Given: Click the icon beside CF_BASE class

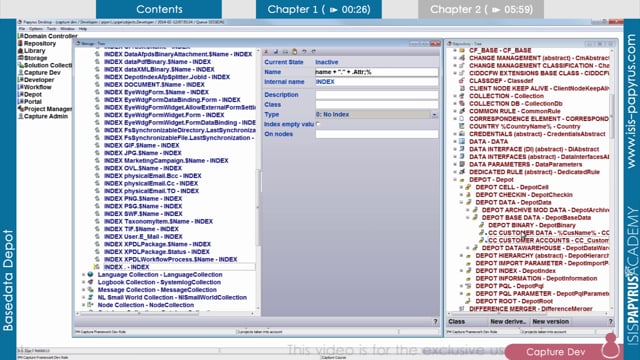Looking at the screenshot, I should click(x=462, y=50).
